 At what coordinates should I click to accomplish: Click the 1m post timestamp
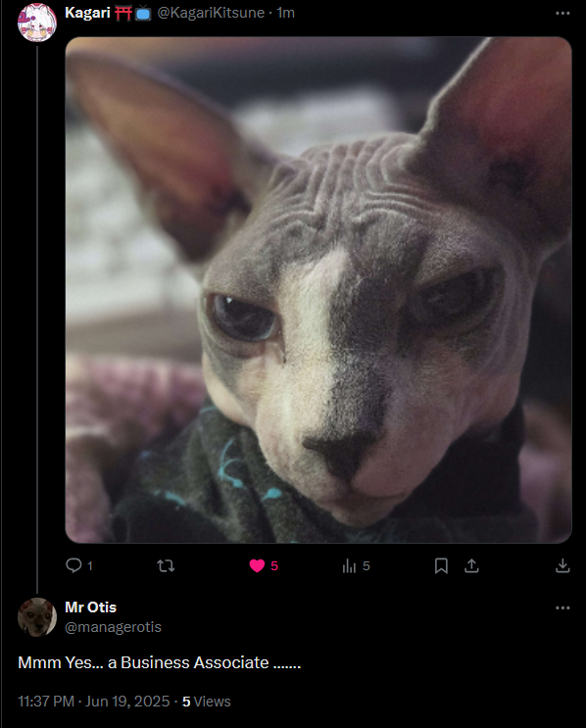point(285,13)
